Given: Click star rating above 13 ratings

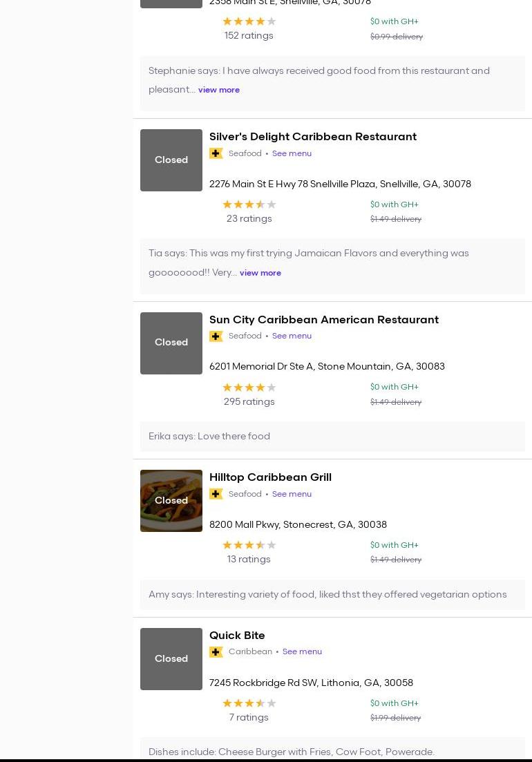Looking at the screenshot, I should tap(249, 545).
